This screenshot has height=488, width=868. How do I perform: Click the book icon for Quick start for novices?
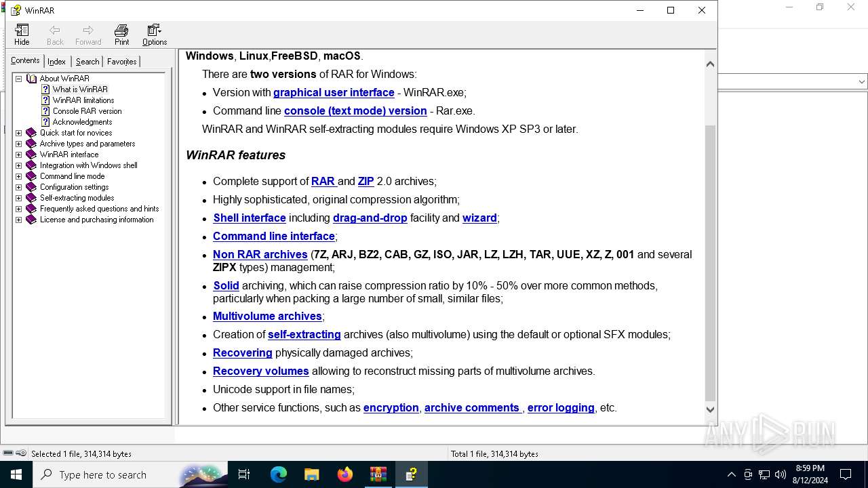coord(31,133)
